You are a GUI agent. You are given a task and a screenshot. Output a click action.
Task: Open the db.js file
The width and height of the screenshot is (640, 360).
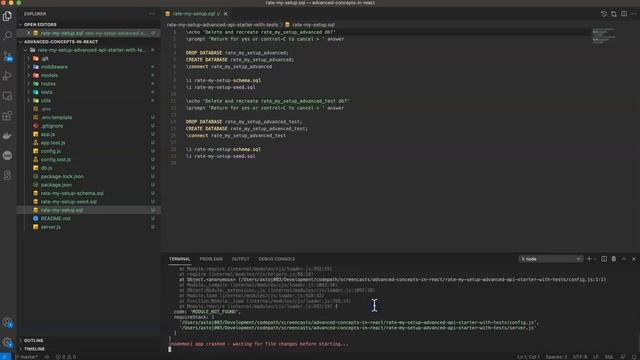(47, 168)
